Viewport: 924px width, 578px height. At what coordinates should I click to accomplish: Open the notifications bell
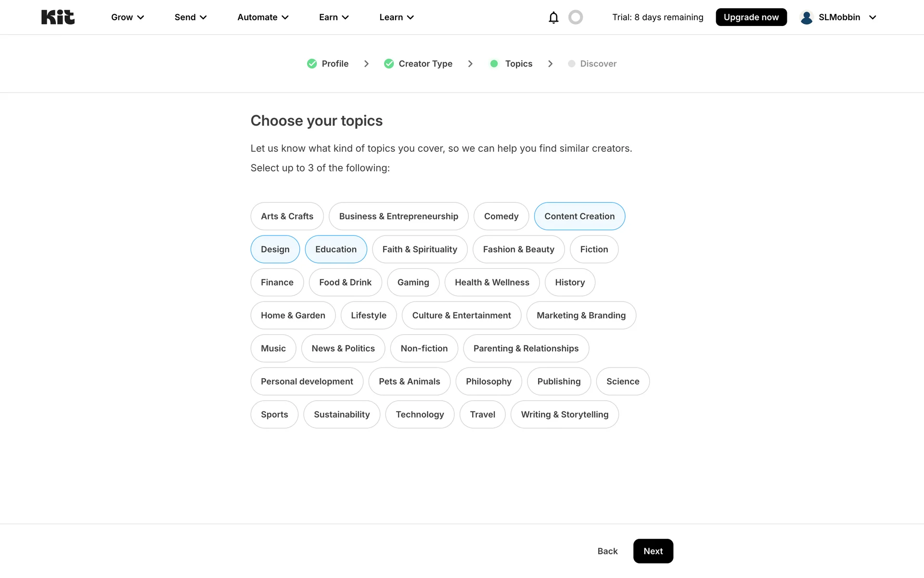[553, 17]
